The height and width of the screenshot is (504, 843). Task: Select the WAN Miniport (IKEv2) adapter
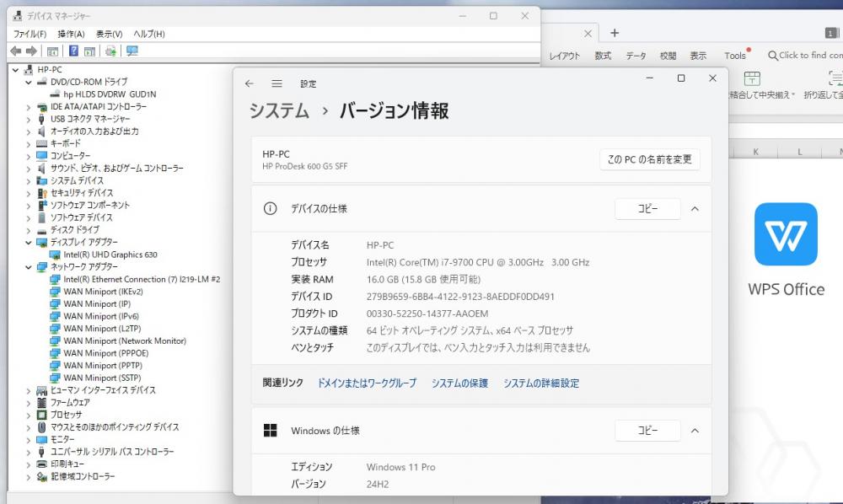pyautogui.click(x=103, y=292)
